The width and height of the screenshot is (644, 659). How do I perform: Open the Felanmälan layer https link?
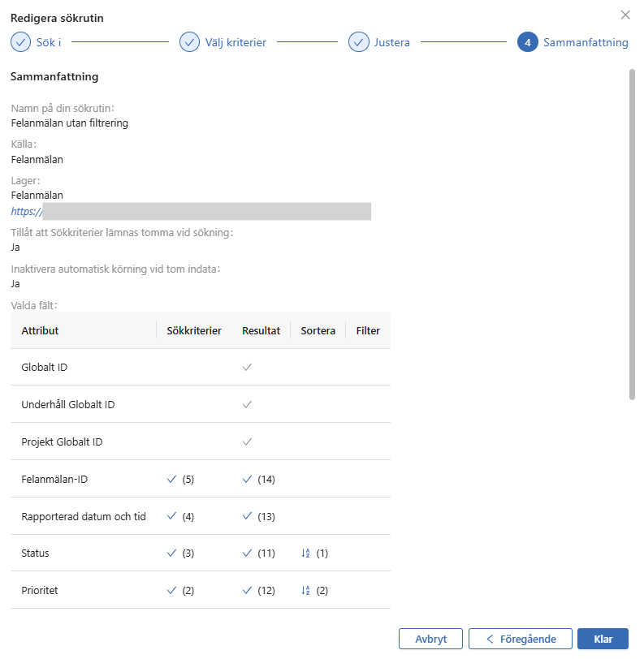coord(26,212)
